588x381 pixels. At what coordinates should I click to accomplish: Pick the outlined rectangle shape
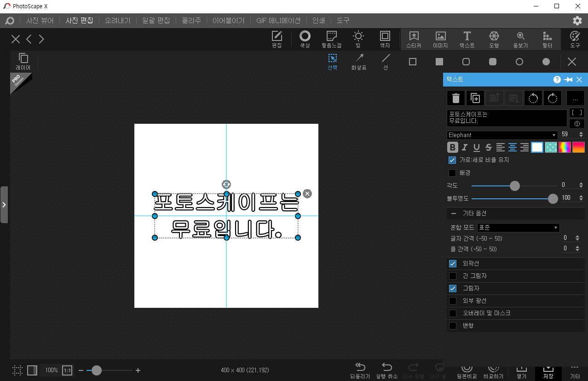click(x=413, y=62)
